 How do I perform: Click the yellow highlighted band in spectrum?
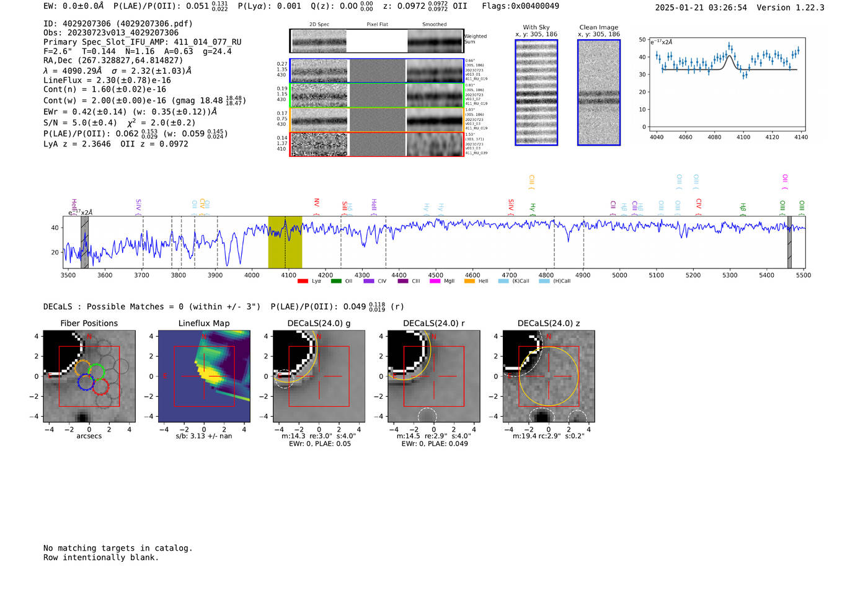(285, 242)
